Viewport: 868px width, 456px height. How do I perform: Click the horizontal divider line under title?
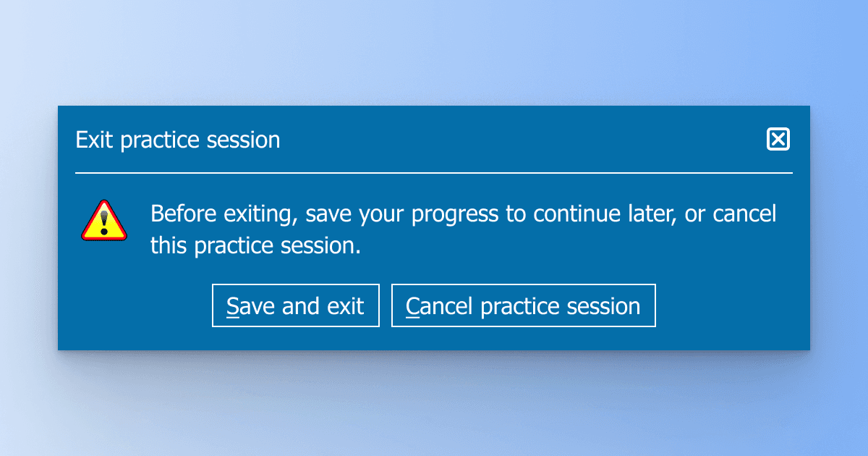[x=434, y=173]
